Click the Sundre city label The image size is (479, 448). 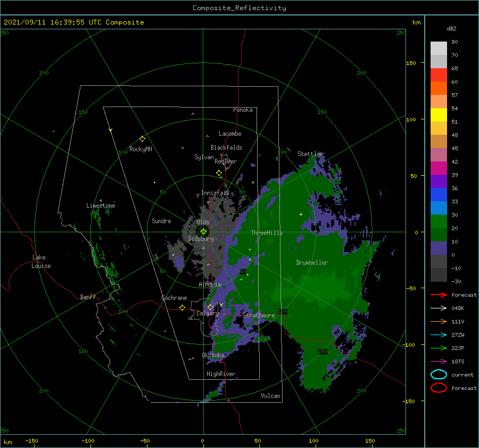[161, 221]
